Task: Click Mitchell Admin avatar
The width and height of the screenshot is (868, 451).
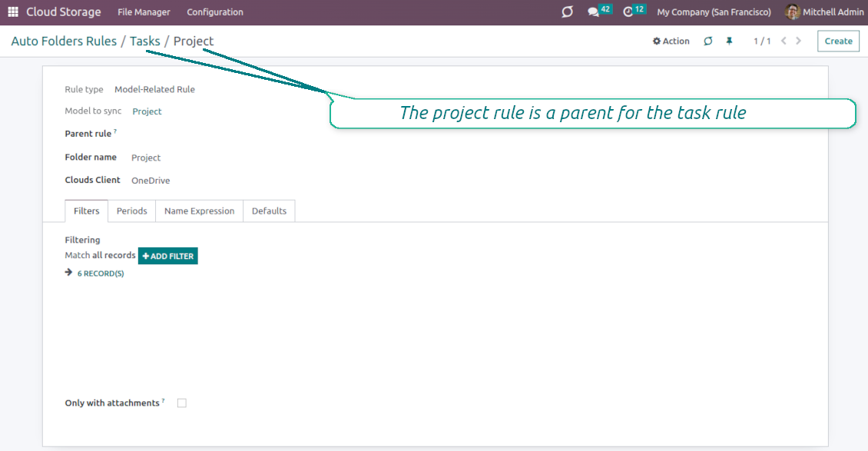Action: tap(792, 12)
